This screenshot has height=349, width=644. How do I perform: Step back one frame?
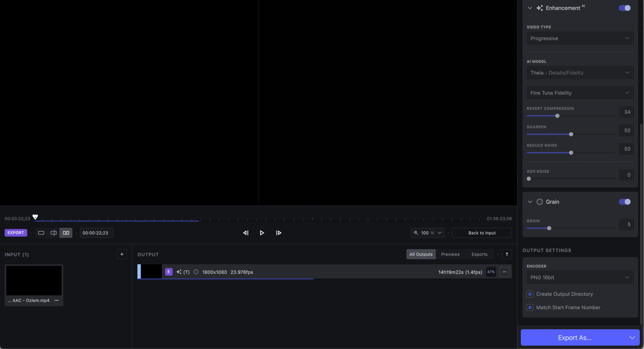click(x=246, y=233)
